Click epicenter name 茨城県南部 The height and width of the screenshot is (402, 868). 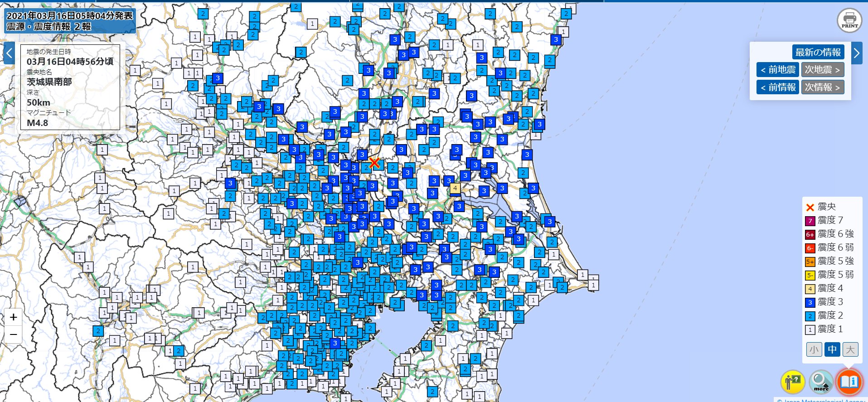click(49, 82)
